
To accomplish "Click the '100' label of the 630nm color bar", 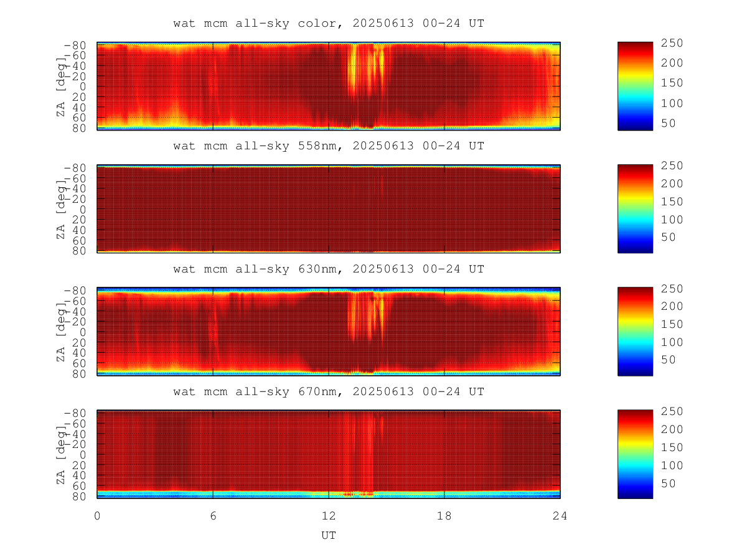I will click(x=673, y=342).
